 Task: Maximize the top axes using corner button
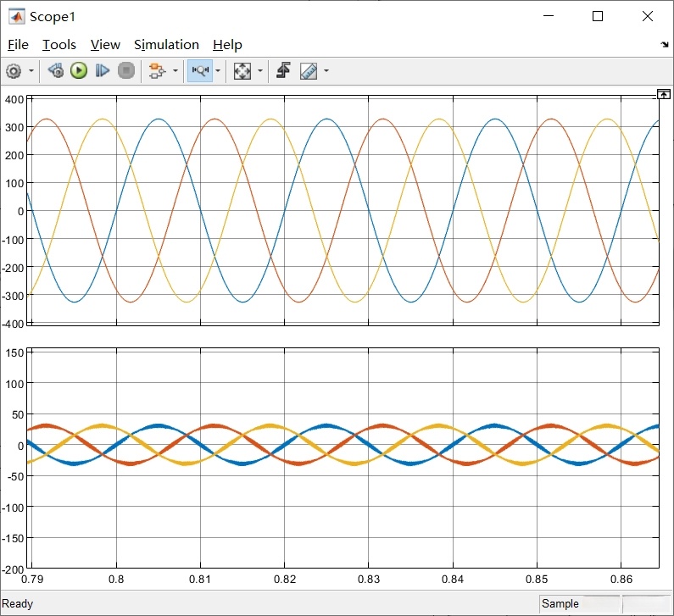[x=664, y=94]
